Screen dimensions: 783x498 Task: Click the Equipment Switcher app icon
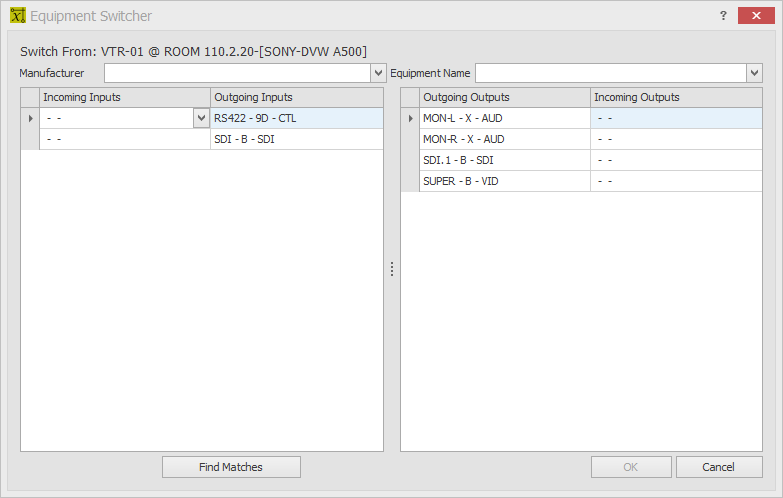coord(17,15)
